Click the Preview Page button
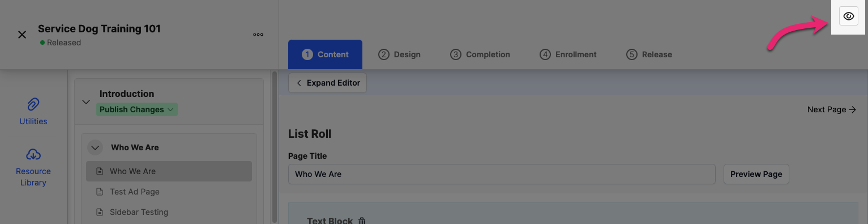This screenshot has height=224, width=868. click(x=756, y=174)
